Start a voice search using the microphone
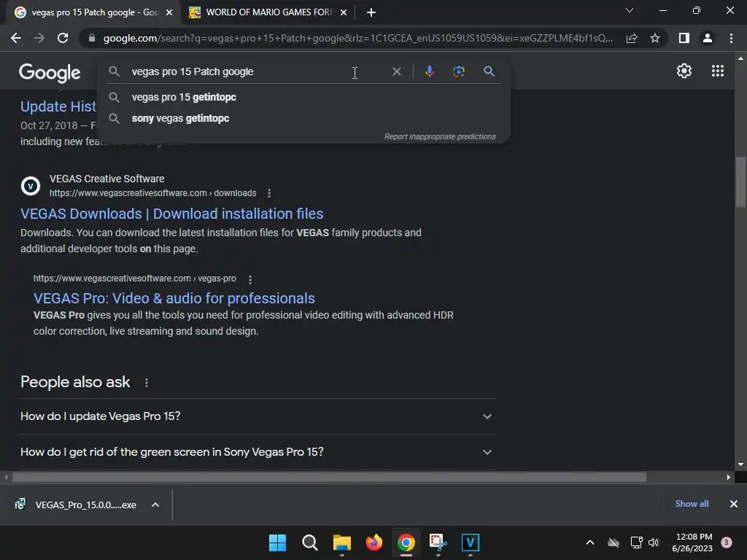 (x=429, y=71)
